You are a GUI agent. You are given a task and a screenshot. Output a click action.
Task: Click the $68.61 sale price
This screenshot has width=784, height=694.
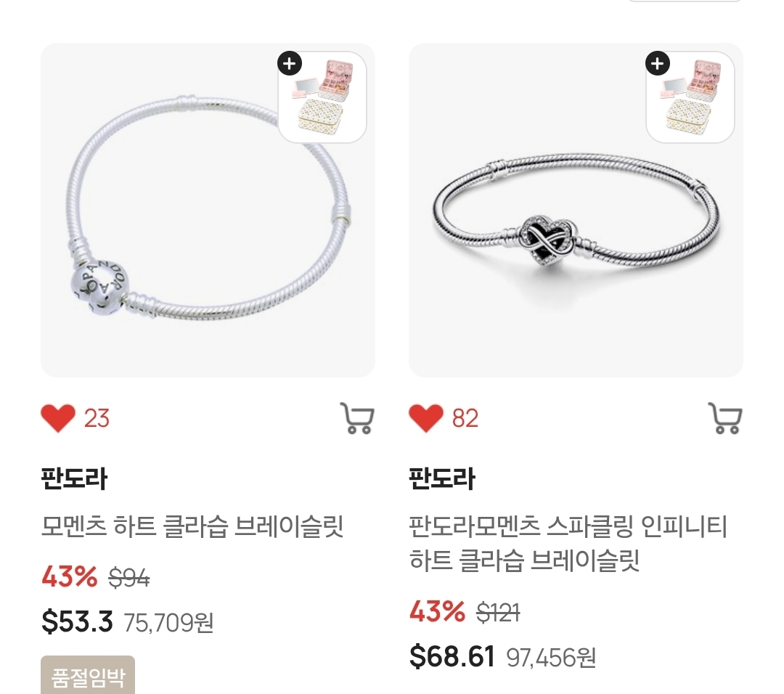tap(452, 656)
